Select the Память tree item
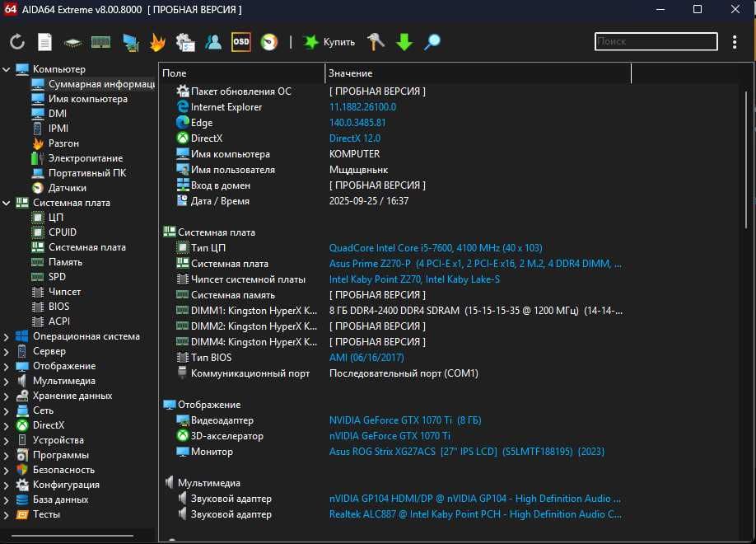 pyautogui.click(x=57, y=262)
